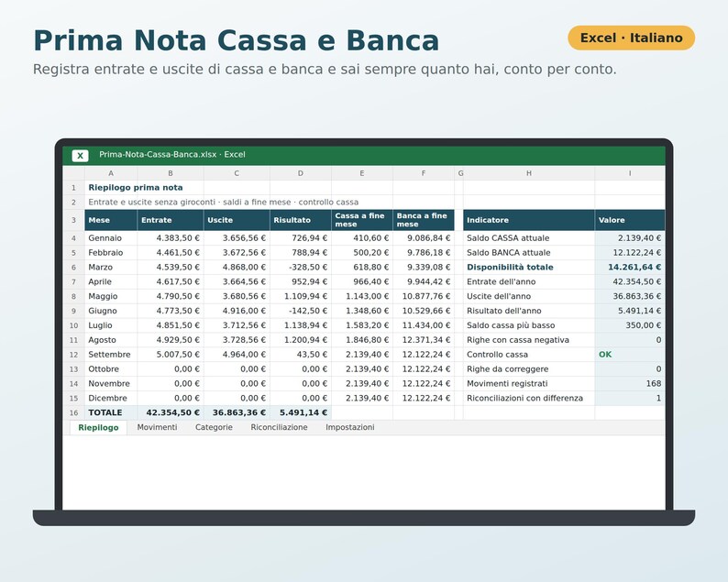Click total uscite 36.863,36 € in TOTALE row

point(237,412)
